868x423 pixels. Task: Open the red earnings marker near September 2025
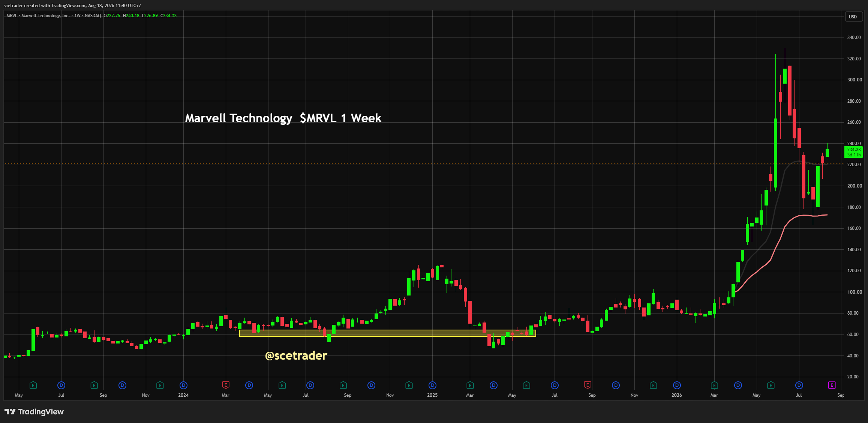click(588, 385)
